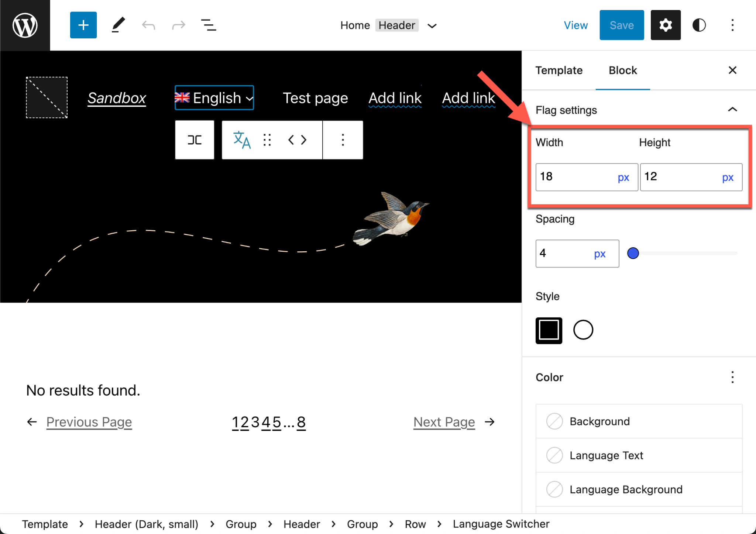Click the Save button
Screen dimensions: 756x534
click(x=621, y=25)
